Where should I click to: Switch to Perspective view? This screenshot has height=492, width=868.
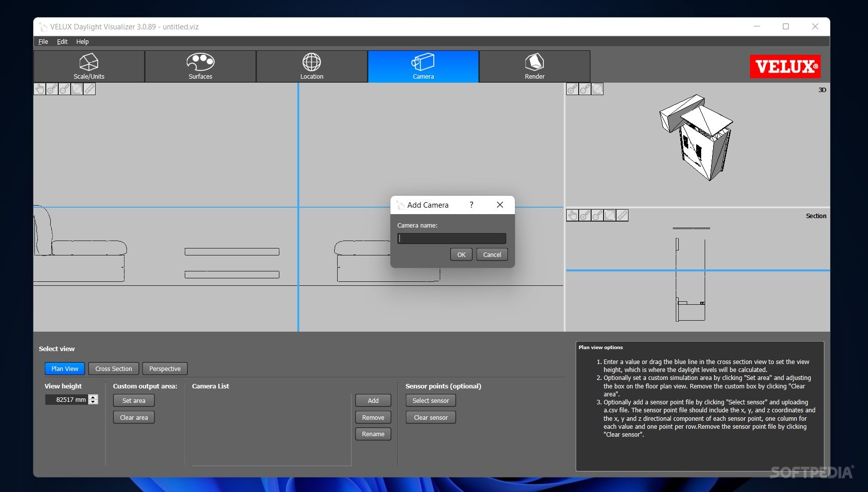(165, 369)
